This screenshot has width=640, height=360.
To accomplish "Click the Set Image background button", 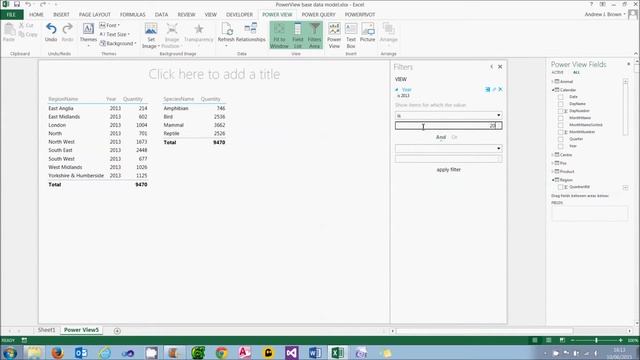I will tap(151, 36).
